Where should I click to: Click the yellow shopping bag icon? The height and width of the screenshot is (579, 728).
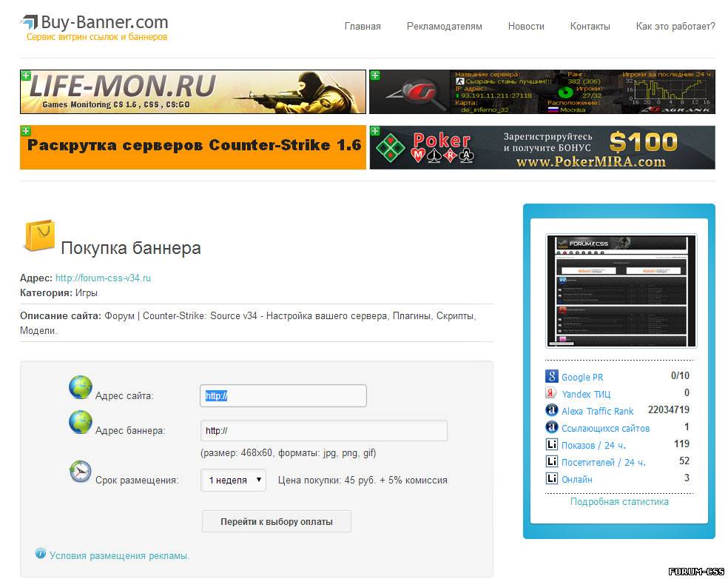pos(39,235)
